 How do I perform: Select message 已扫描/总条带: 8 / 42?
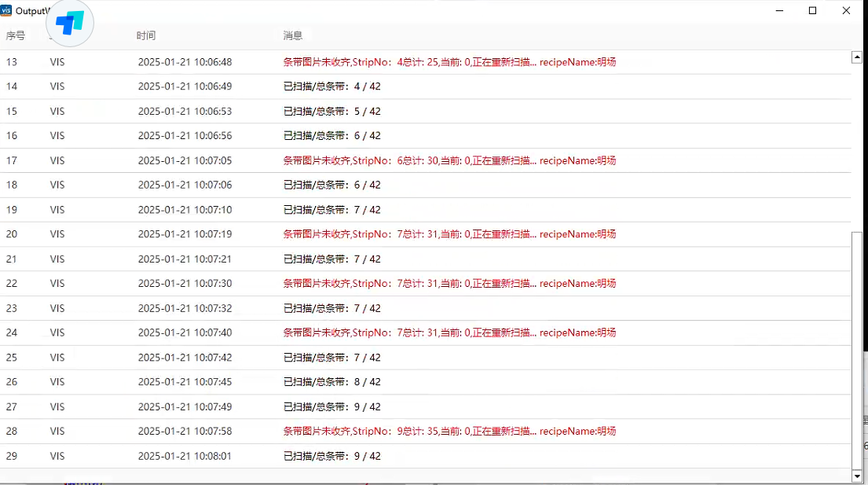point(332,382)
